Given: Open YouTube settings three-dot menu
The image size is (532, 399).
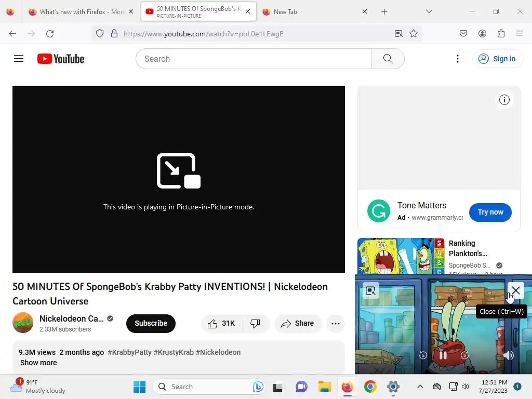Looking at the screenshot, I should 457,59.
